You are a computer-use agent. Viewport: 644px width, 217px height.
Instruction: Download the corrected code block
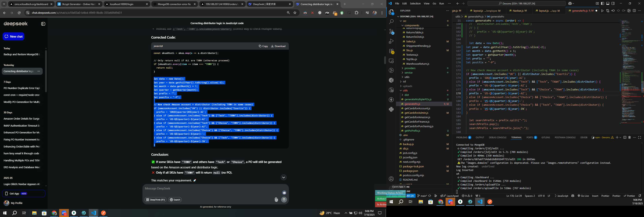pos(278,46)
